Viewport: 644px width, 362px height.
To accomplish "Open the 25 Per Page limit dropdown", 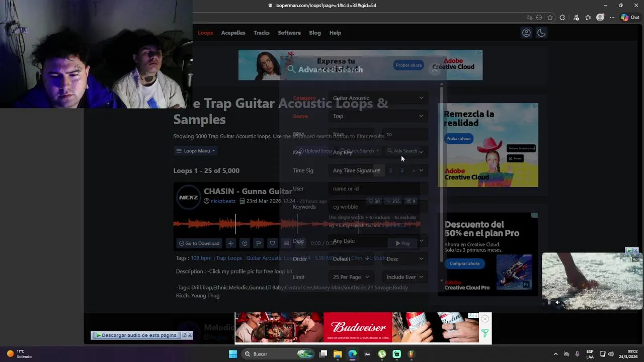I will pyautogui.click(x=351, y=277).
